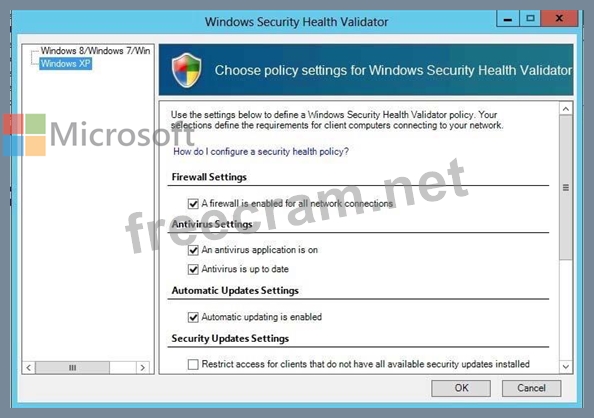Enable restrict access for missing security updates
Image resolution: width=594 pixels, height=418 pixels.
(x=193, y=364)
